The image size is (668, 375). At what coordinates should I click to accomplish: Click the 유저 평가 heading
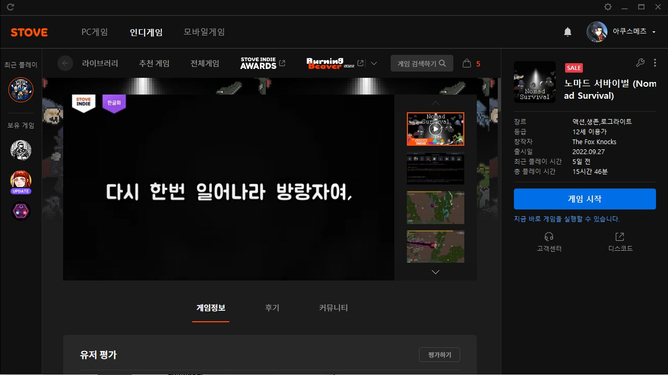(98, 355)
